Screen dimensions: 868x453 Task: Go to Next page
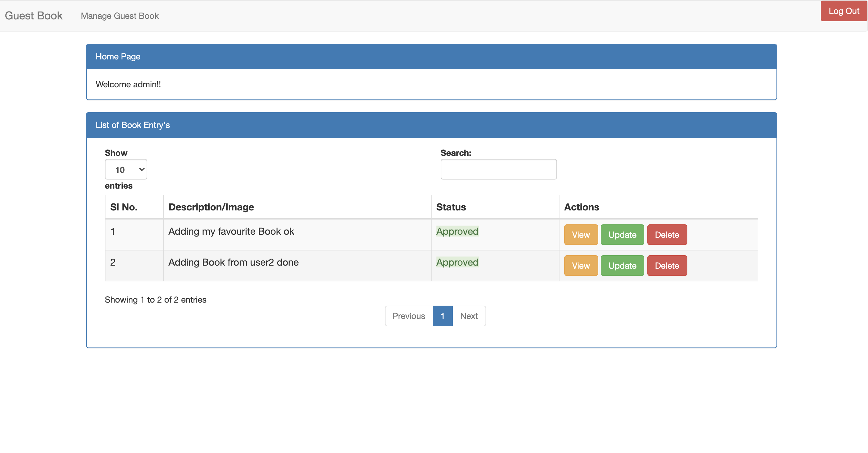[x=469, y=316]
